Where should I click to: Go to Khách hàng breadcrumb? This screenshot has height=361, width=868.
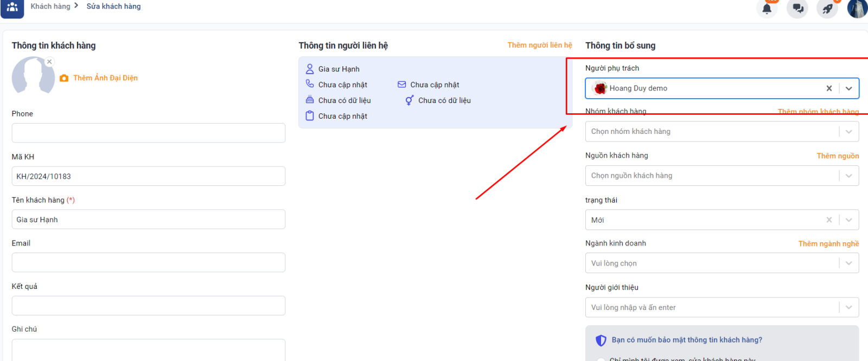point(50,7)
